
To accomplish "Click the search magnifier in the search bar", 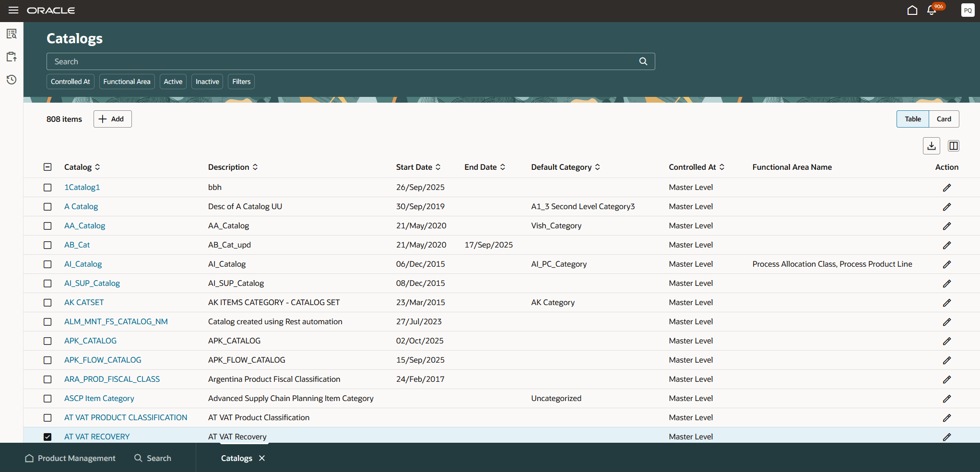I will (x=643, y=61).
